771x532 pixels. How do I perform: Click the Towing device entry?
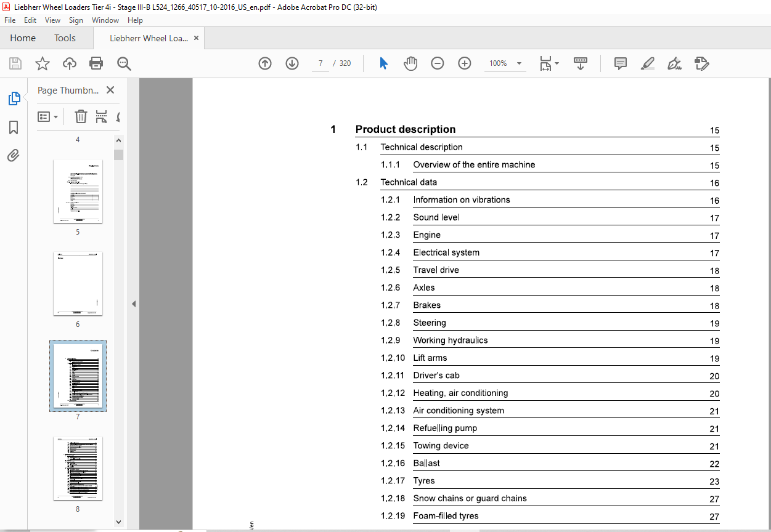click(x=441, y=446)
